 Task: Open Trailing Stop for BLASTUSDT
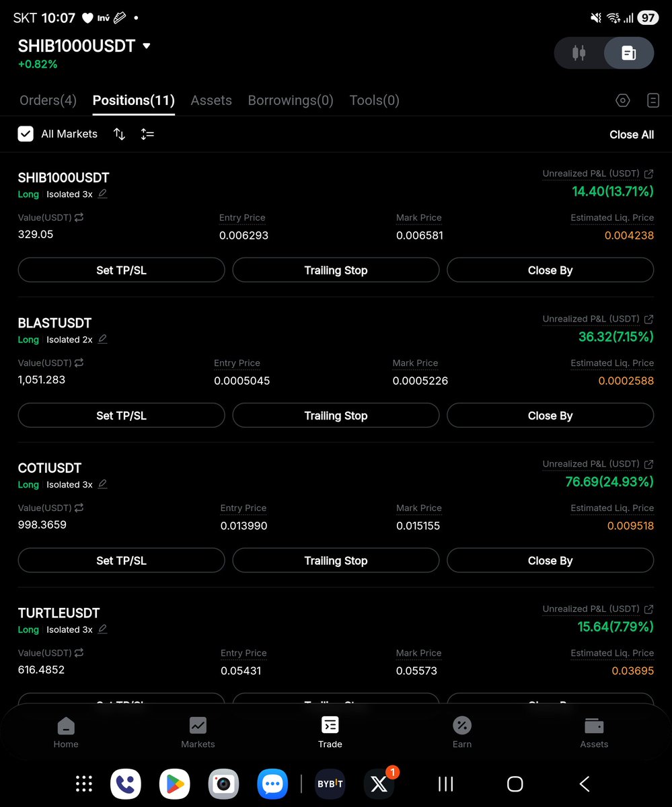coord(336,415)
